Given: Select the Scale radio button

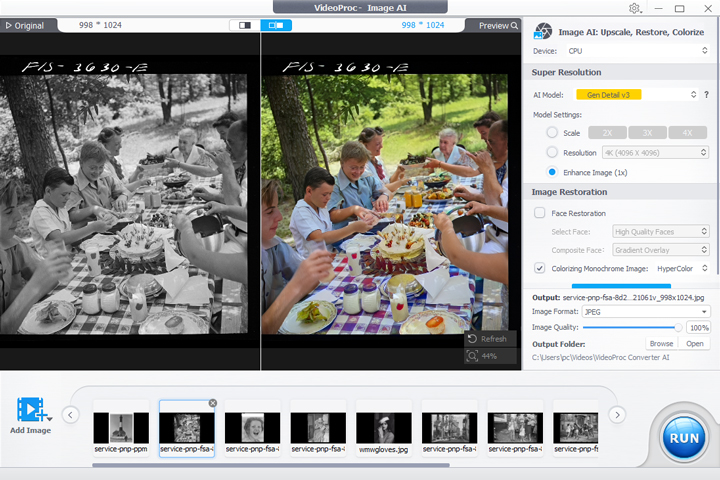Looking at the screenshot, I should 552,132.
